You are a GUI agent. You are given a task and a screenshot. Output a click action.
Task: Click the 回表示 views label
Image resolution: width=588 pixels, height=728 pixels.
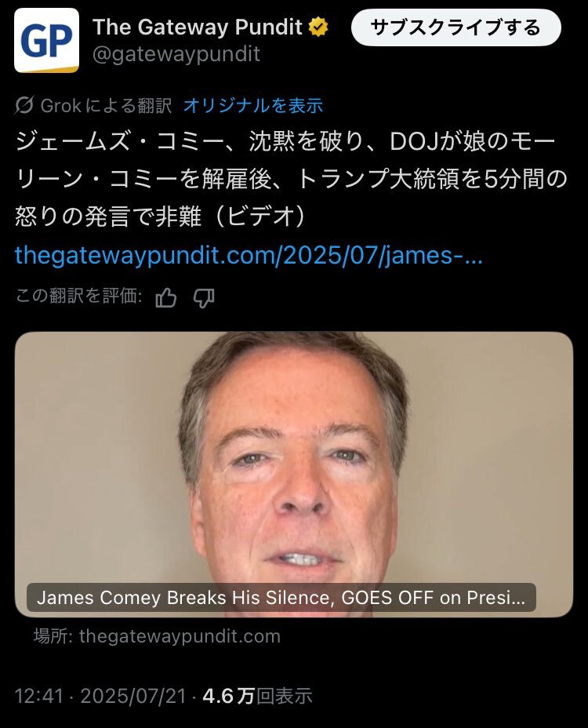(284, 696)
